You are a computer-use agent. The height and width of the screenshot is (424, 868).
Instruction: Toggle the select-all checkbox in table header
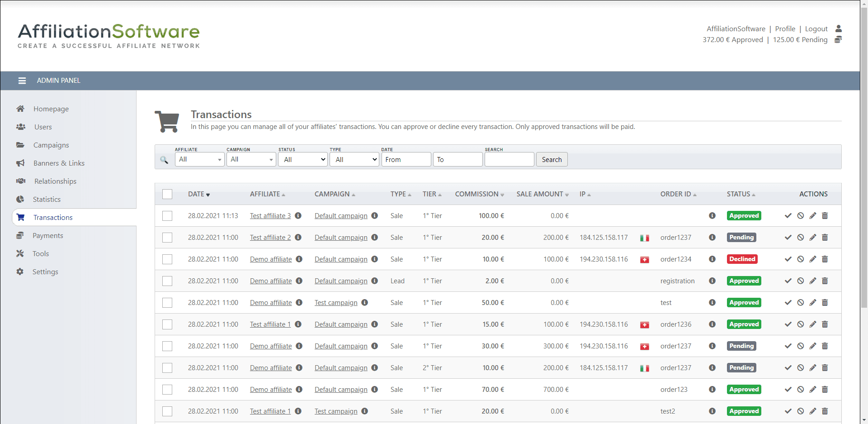click(x=167, y=194)
